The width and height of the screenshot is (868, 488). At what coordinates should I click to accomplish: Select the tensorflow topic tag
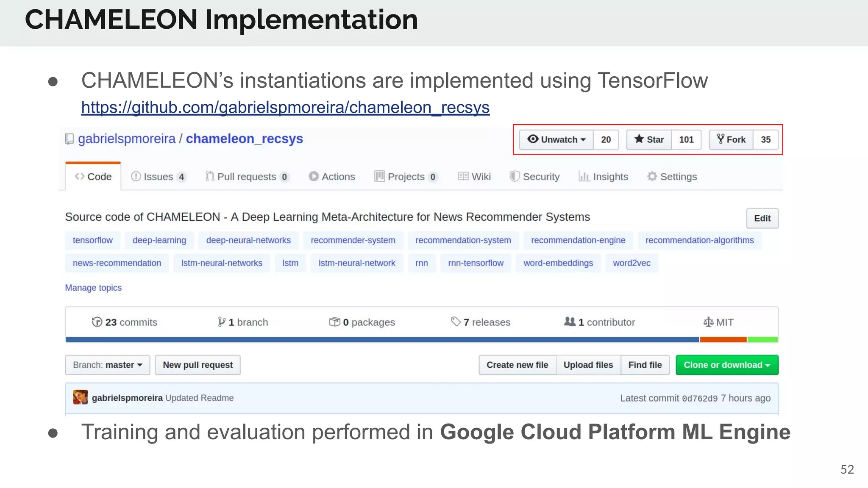(x=92, y=240)
